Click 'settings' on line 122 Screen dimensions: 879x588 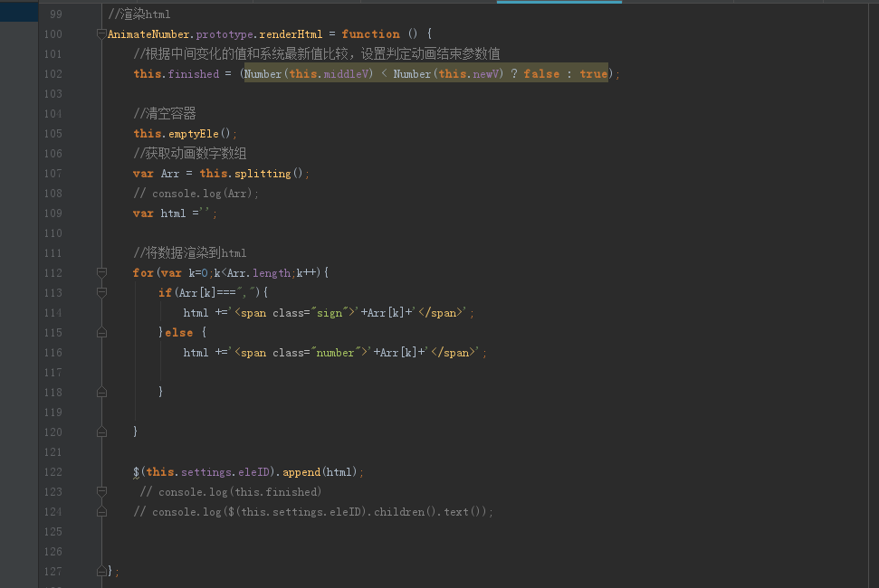205,471
